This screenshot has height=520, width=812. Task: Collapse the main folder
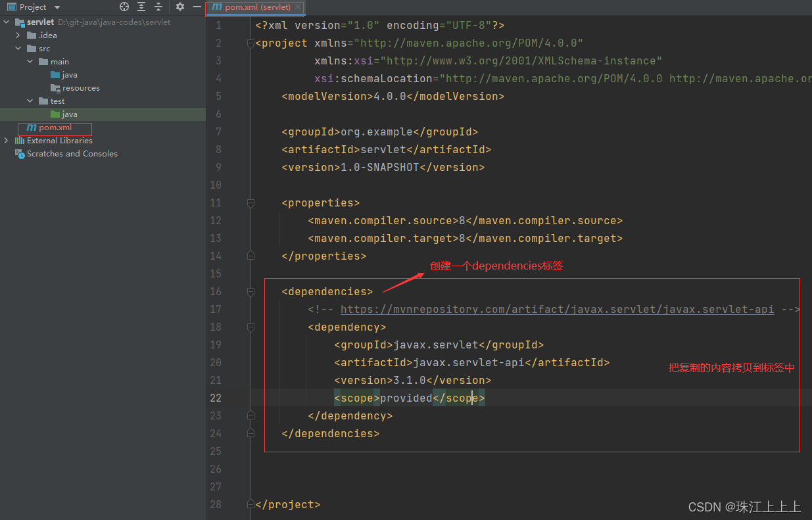coord(30,62)
